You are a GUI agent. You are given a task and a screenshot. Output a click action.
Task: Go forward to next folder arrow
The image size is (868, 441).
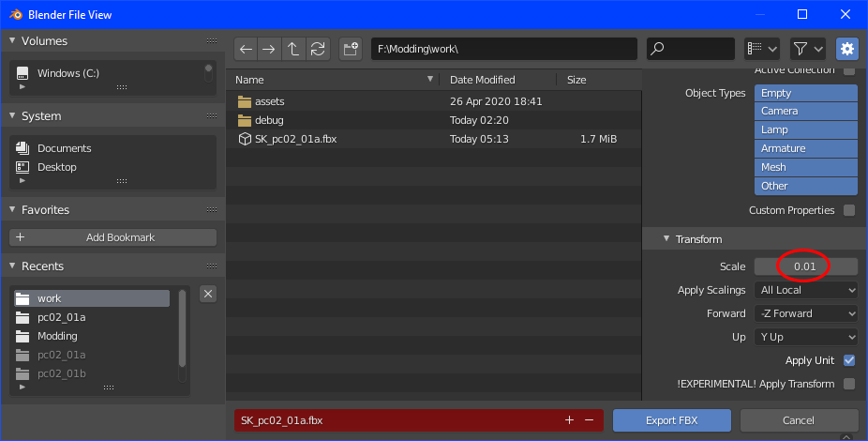click(269, 49)
